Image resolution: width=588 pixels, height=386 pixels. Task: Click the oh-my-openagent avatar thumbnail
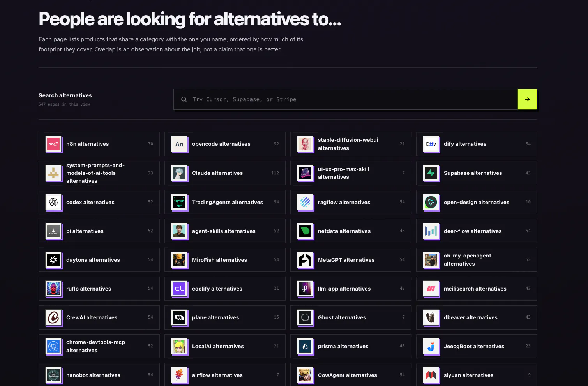click(x=431, y=260)
